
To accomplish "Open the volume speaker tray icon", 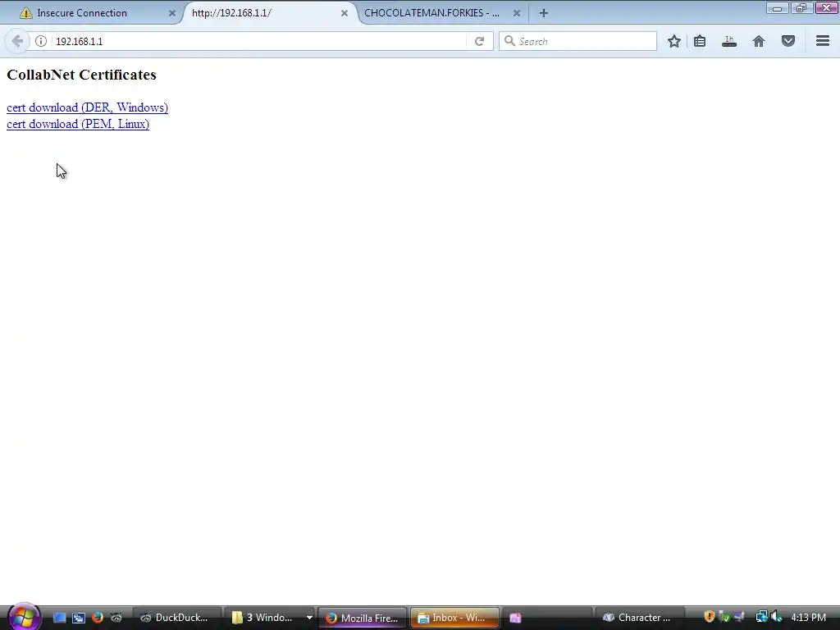I will tap(776, 617).
